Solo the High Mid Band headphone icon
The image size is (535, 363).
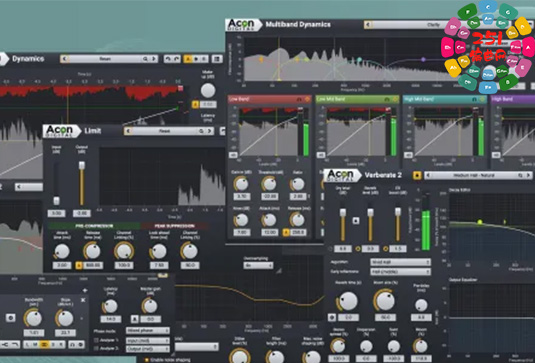tap(474, 99)
